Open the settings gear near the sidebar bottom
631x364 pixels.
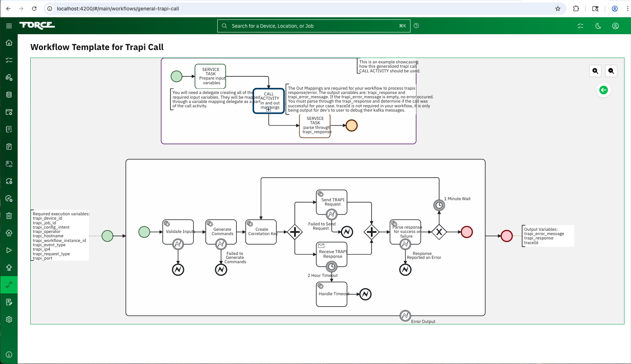(9, 319)
